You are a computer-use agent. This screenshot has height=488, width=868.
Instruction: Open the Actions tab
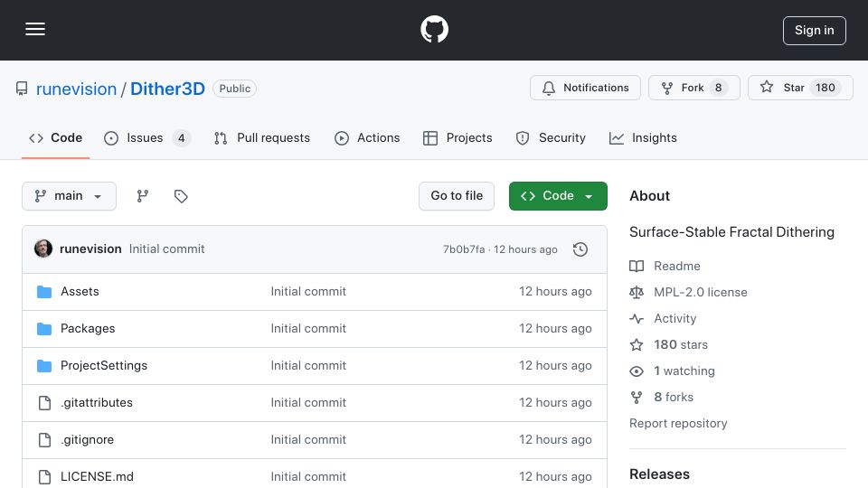tap(366, 138)
